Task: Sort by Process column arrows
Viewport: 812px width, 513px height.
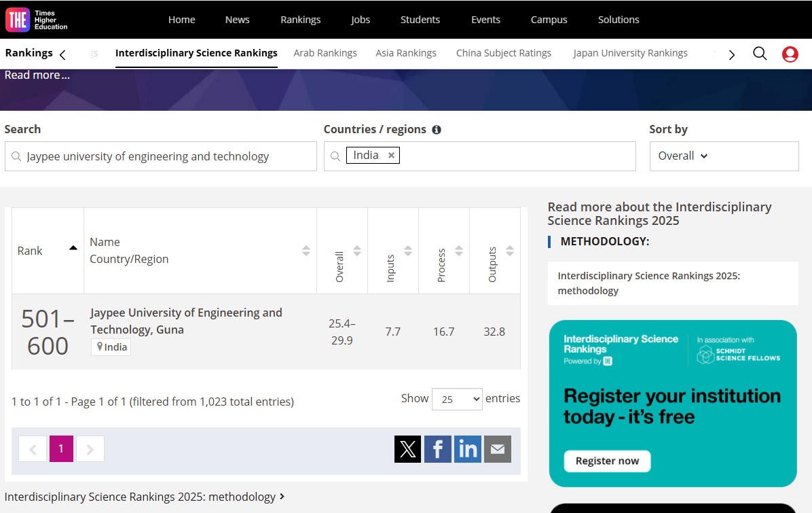Action: click(459, 251)
